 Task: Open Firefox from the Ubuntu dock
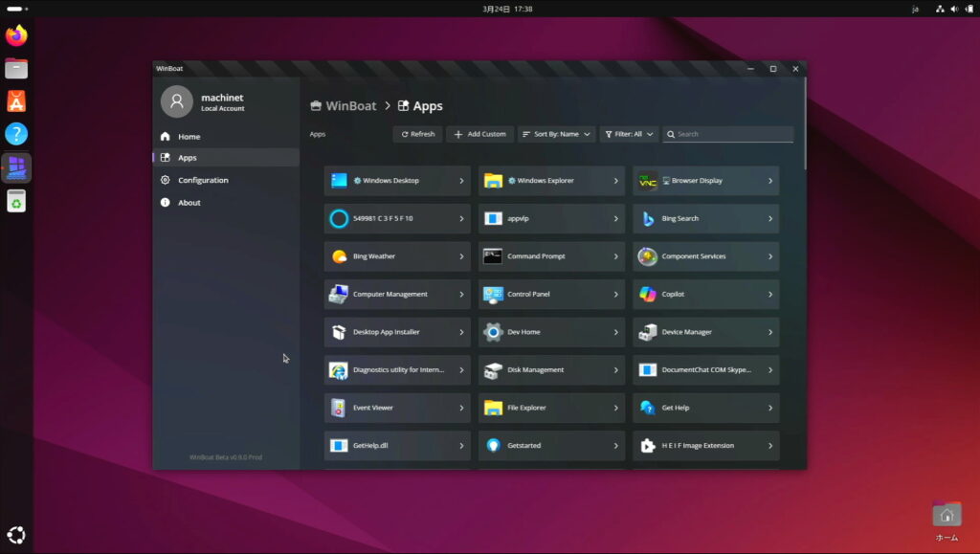16,36
